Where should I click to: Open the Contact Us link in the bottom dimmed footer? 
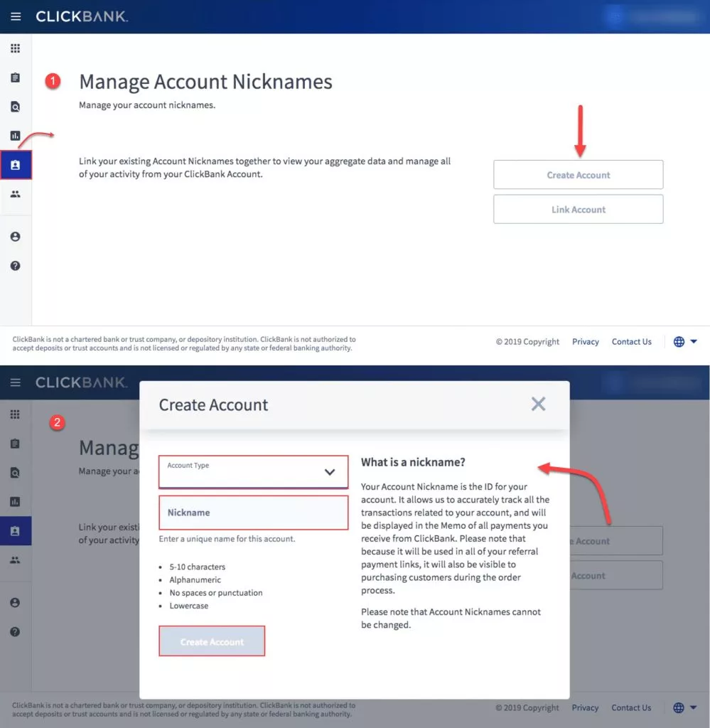click(x=631, y=707)
